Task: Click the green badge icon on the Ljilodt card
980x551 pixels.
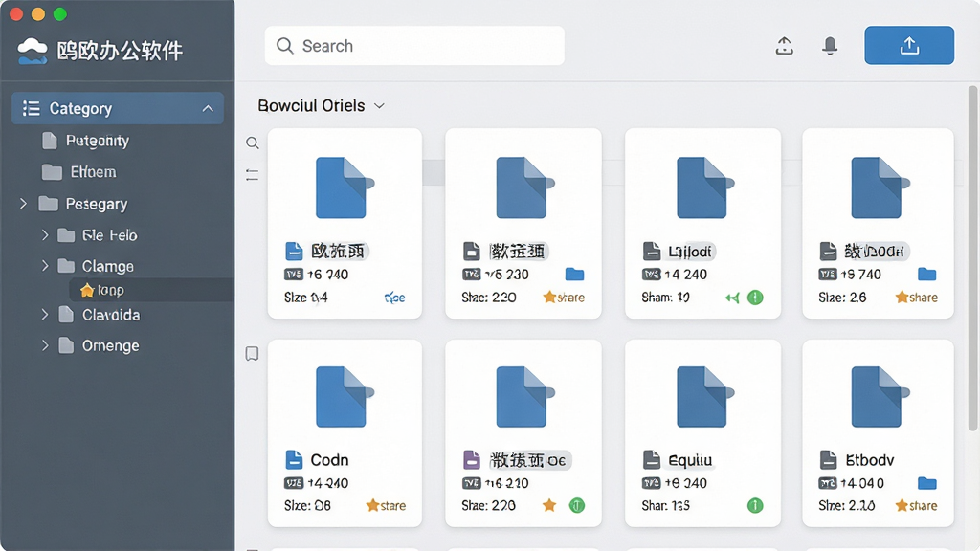Action: pos(755,298)
